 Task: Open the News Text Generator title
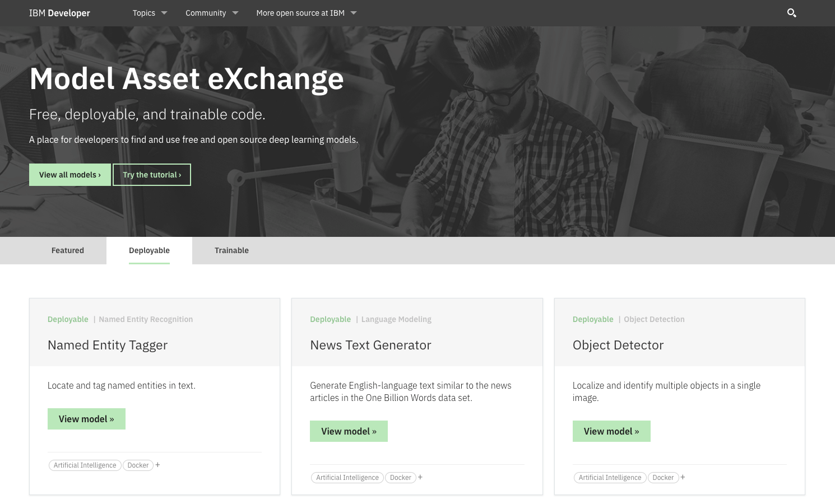coord(370,345)
